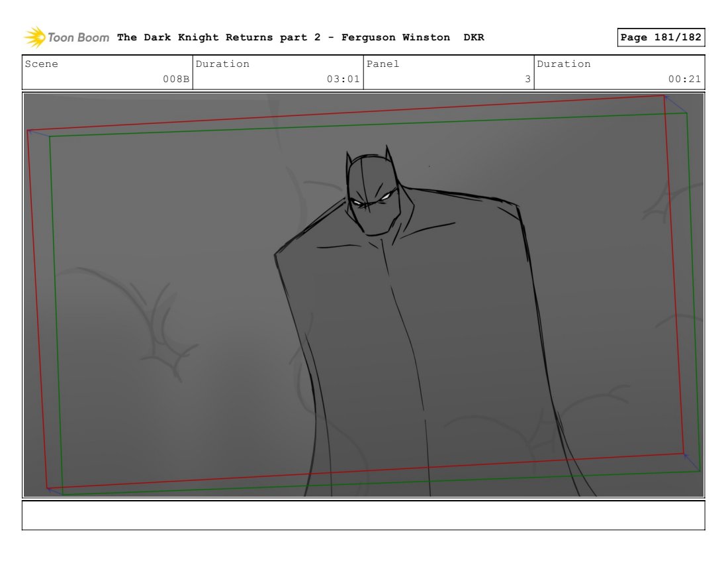Select panel number 3
Image resolution: width=728 pixels, height=563 pixels.
pyautogui.click(x=528, y=79)
